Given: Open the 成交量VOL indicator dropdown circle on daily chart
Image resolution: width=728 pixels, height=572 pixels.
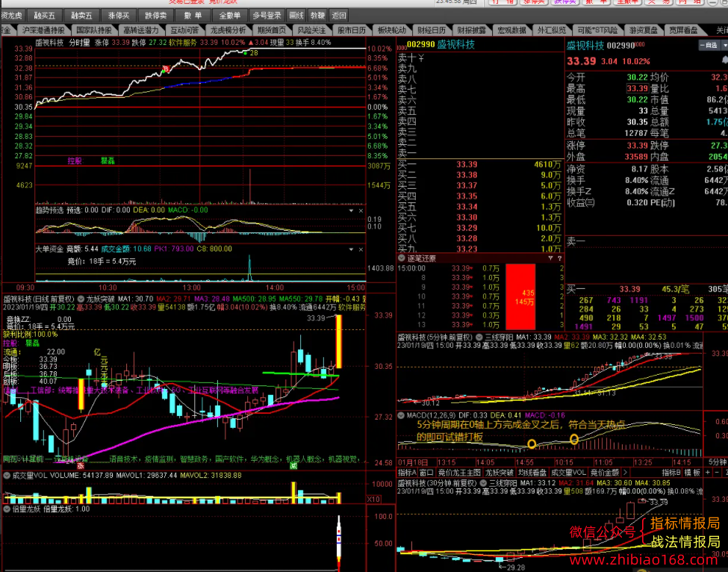Looking at the screenshot, I should 7,476.
